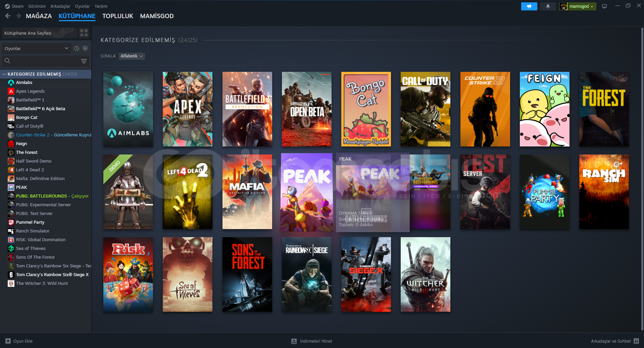Viewport: 644px width, 348px height.
Task: Open the Counter-Strike 2 cover art
Action: [x=485, y=109]
